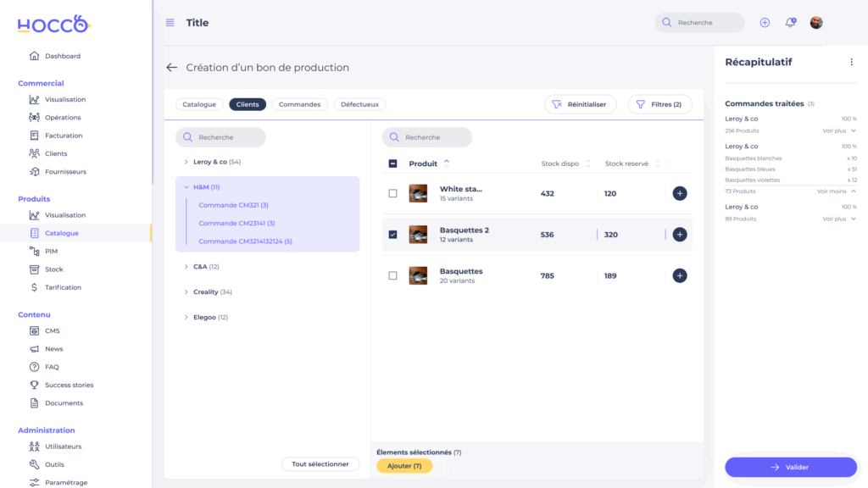868x488 pixels.
Task: Click the plus circle icon in top bar
Action: click(x=765, y=23)
